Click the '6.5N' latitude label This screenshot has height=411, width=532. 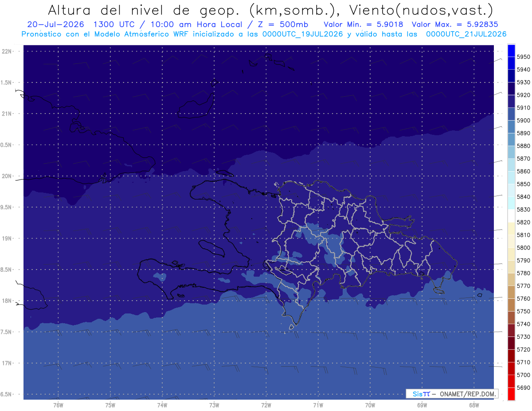pyautogui.click(x=7, y=394)
